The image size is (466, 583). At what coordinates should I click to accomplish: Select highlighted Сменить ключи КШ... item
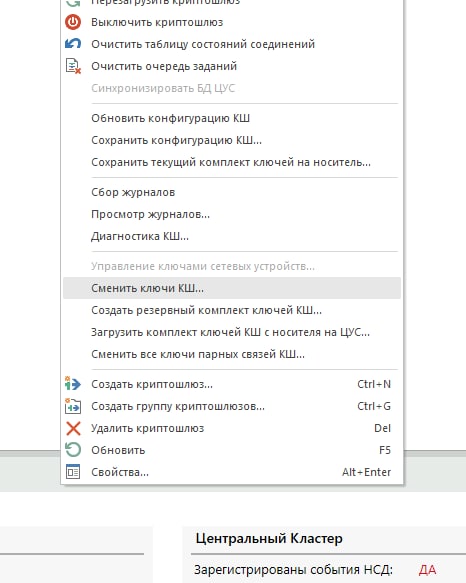tap(232, 288)
